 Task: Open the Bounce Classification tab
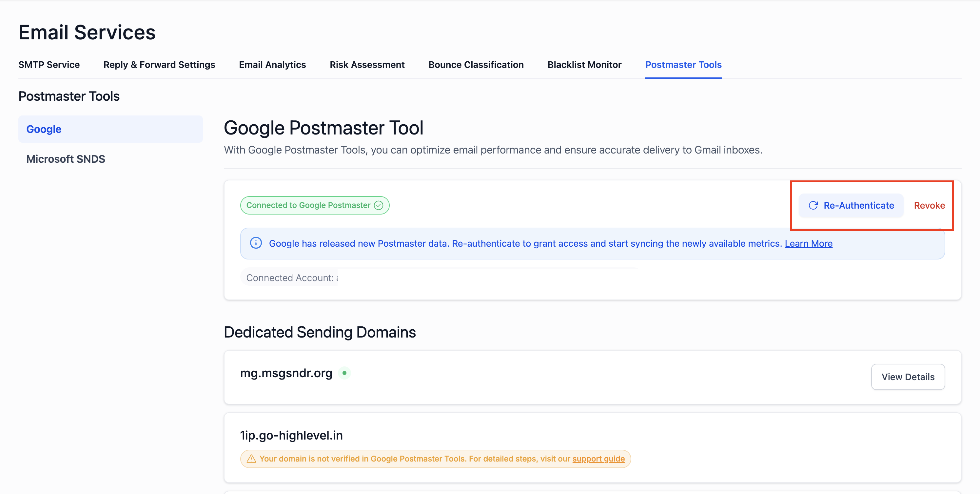476,65
